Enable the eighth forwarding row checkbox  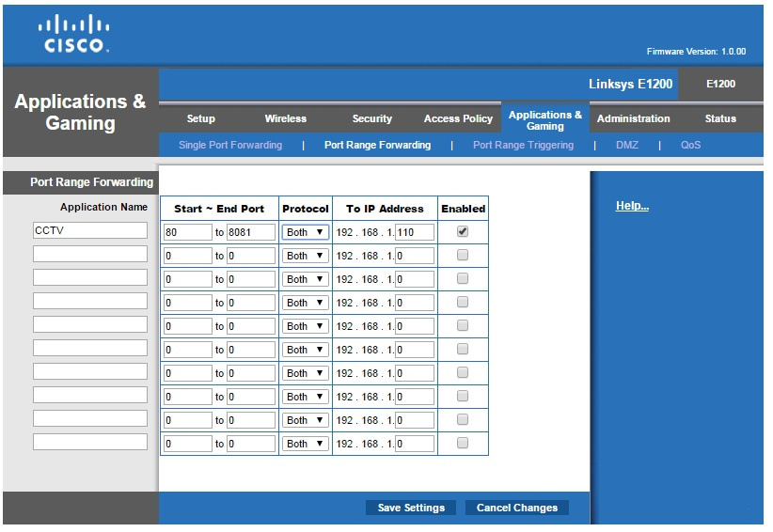463,396
